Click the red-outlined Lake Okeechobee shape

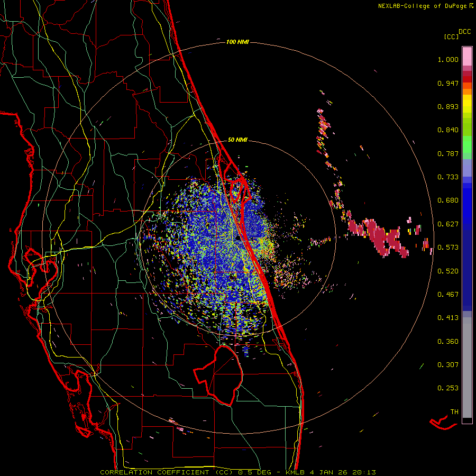tap(218, 376)
